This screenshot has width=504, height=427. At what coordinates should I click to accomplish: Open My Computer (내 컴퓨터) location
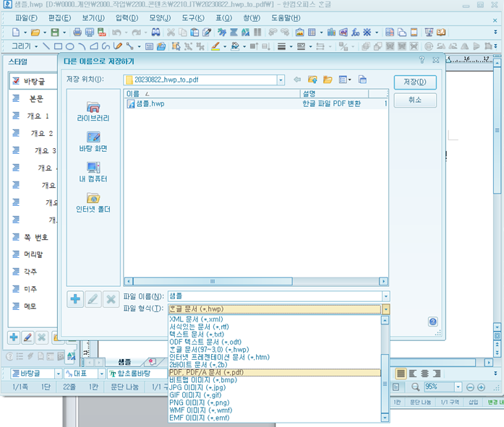(x=93, y=172)
